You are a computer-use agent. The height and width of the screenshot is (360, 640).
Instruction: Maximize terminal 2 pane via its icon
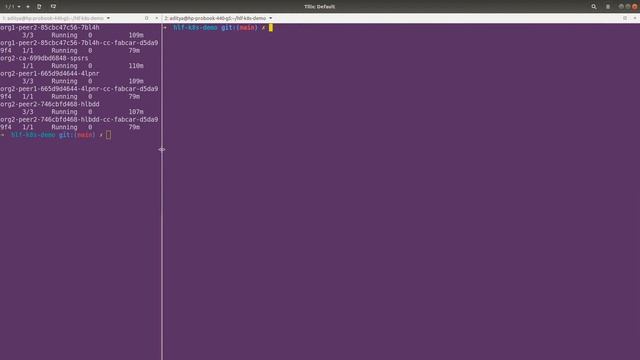[x=625, y=18]
